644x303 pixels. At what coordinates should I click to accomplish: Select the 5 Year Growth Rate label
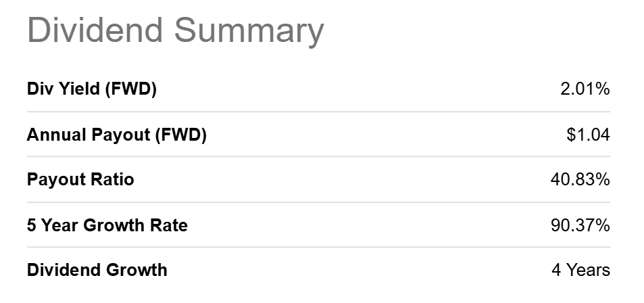107,225
